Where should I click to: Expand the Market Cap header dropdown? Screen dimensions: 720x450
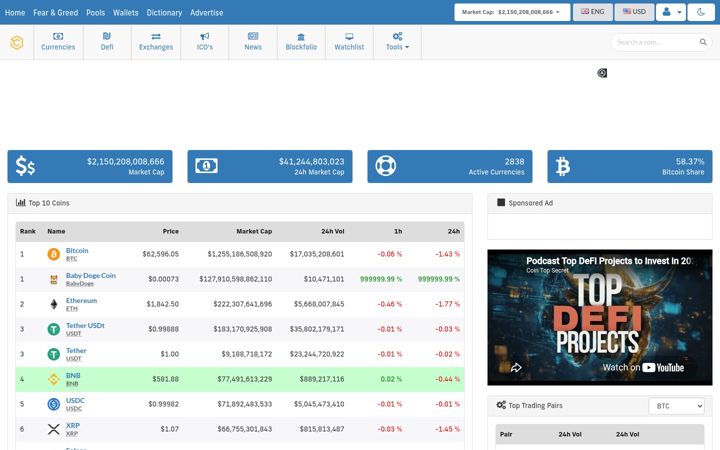coord(512,12)
